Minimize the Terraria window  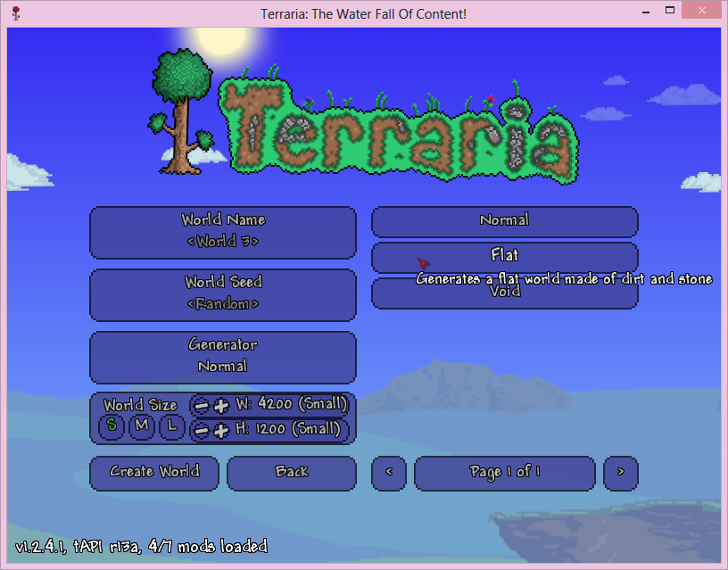(x=646, y=11)
